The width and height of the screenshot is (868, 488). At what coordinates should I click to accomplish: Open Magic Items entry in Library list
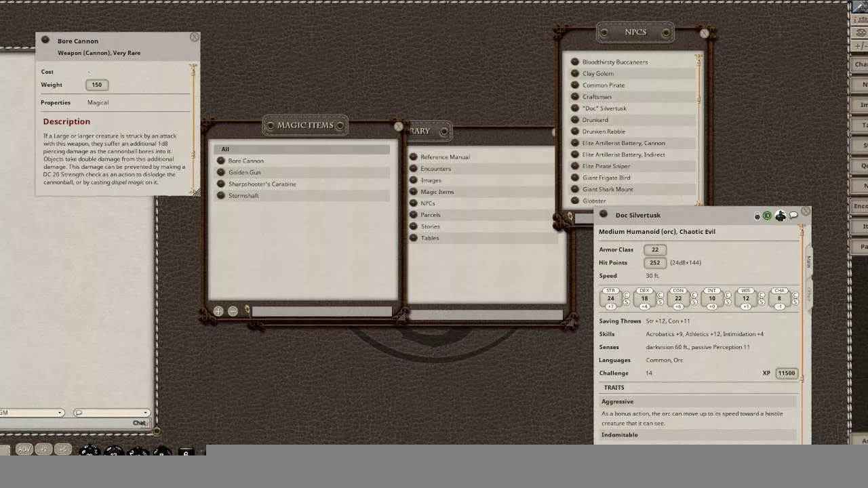coord(437,192)
